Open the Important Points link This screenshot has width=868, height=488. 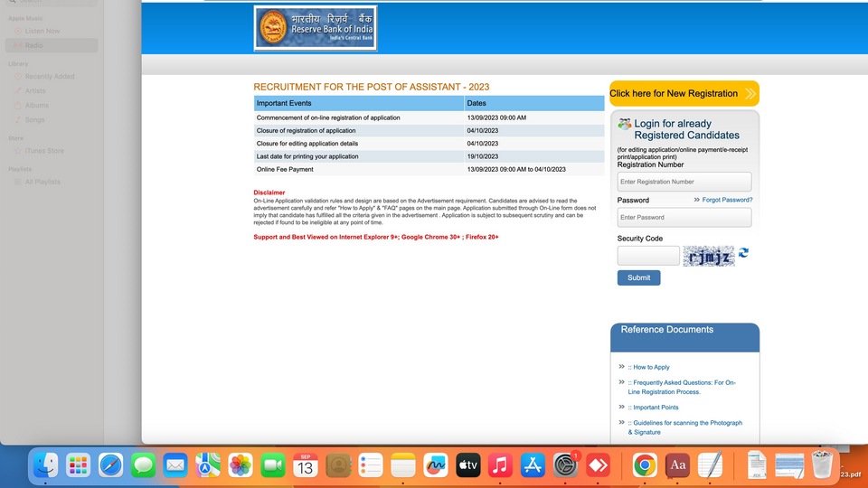(x=656, y=408)
